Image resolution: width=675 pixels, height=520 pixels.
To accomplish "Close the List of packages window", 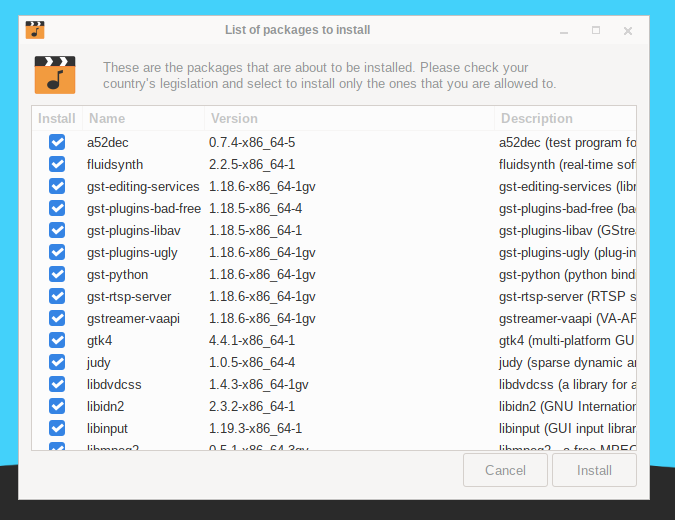I will [x=628, y=31].
